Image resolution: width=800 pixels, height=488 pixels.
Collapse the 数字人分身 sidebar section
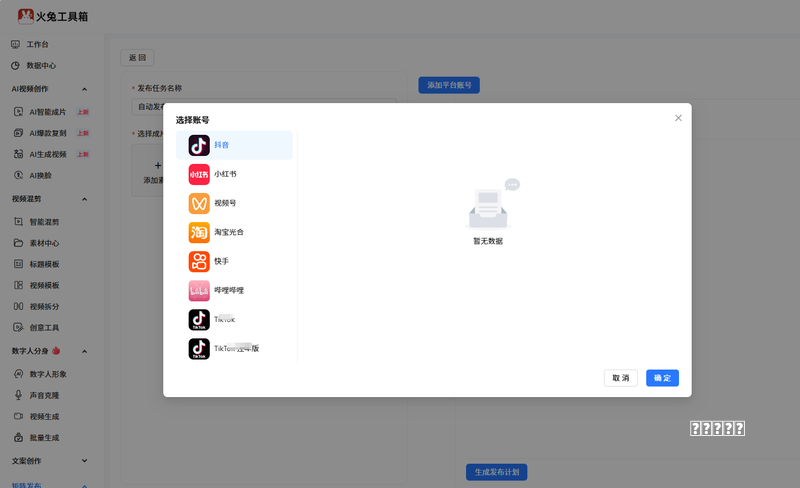[x=84, y=351]
